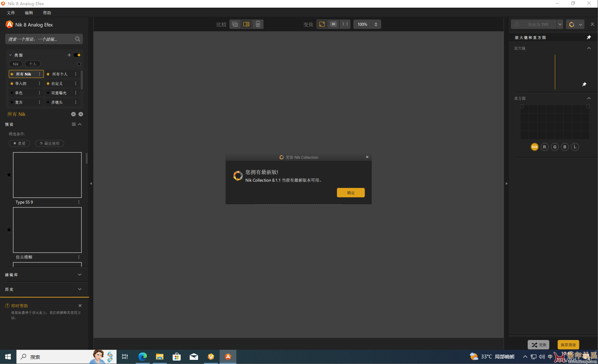The width and height of the screenshot is (598, 364).
Task: Open options menu for Type 55 9 preset
Action: click(79, 202)
